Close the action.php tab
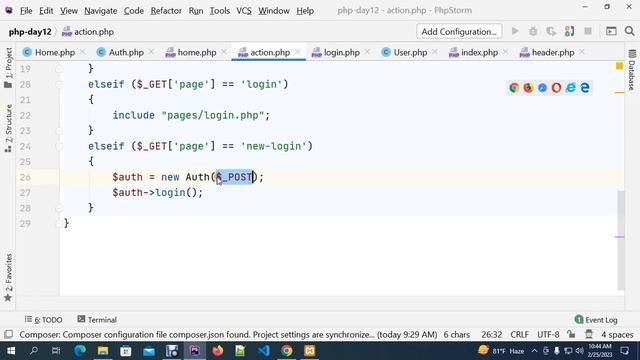 tap(298, 52)
